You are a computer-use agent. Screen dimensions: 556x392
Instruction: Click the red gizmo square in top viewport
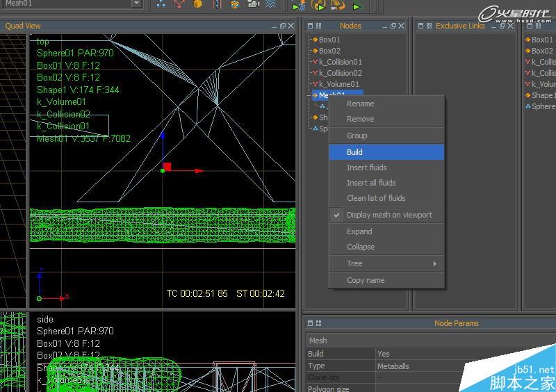167,167
